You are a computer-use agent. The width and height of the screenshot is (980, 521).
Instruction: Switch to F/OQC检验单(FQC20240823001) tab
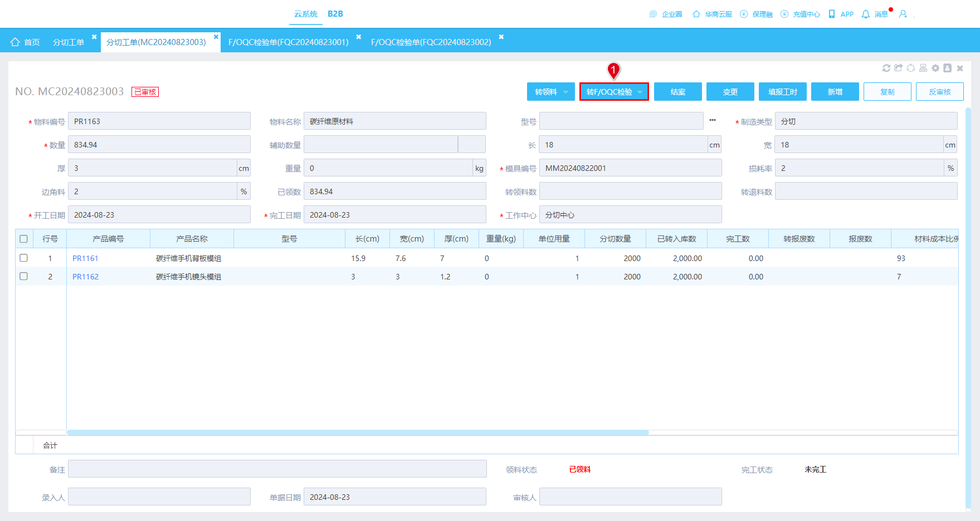pyautogui.click(x=289, y=42)
